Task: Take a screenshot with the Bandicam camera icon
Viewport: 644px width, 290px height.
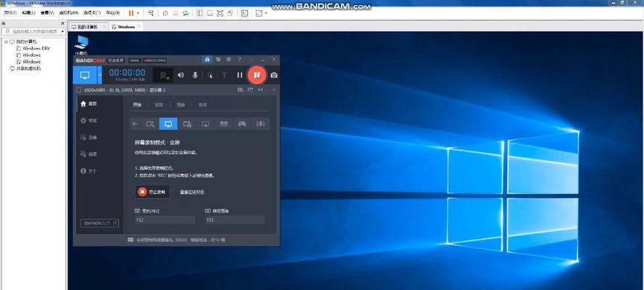Action: [x=274, y=75]
